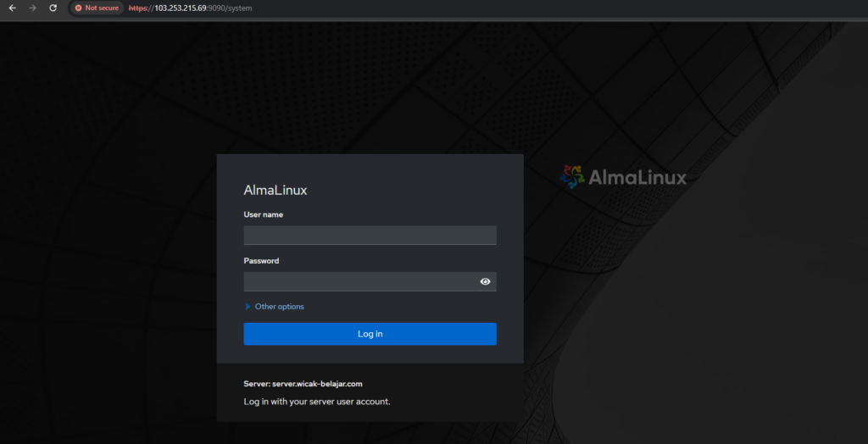Focus the browser address bar URL

(x=191, y=8)
